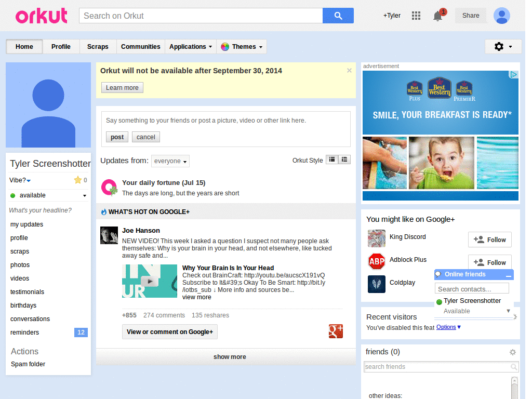This screenshot has width=532, height=399.
Task: Change the available status dropdown
Action: [x=48, y=195]
